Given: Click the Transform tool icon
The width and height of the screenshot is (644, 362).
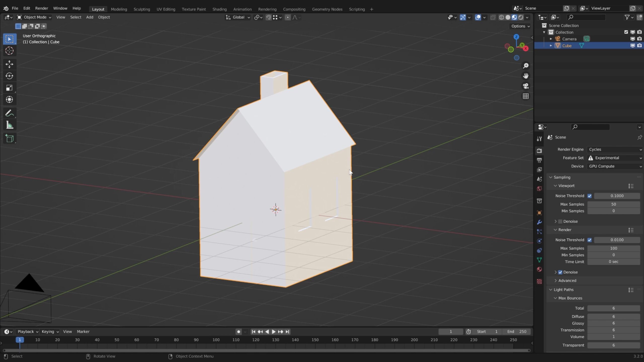Looking at the screenshot, I should click(x=10, y=99).
